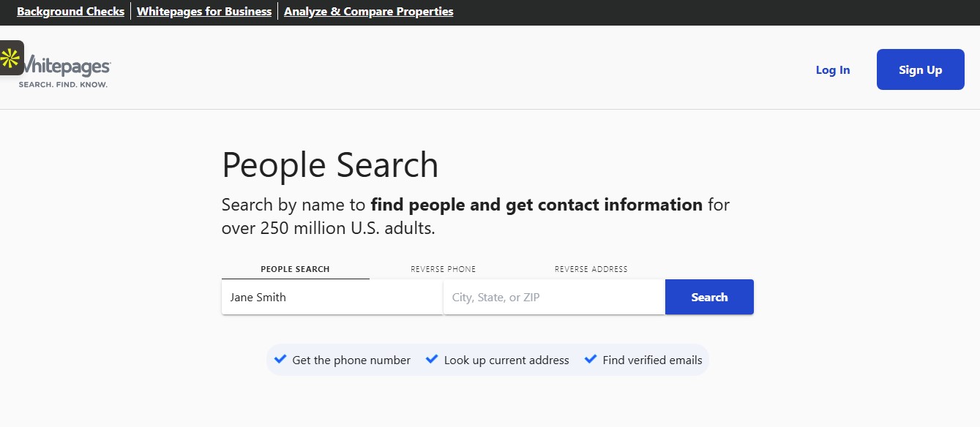The width and height of the screenshot is (980, 427).
Task: Open the Background Checks link
Action: pyautogui.click(x=70, y=11)
